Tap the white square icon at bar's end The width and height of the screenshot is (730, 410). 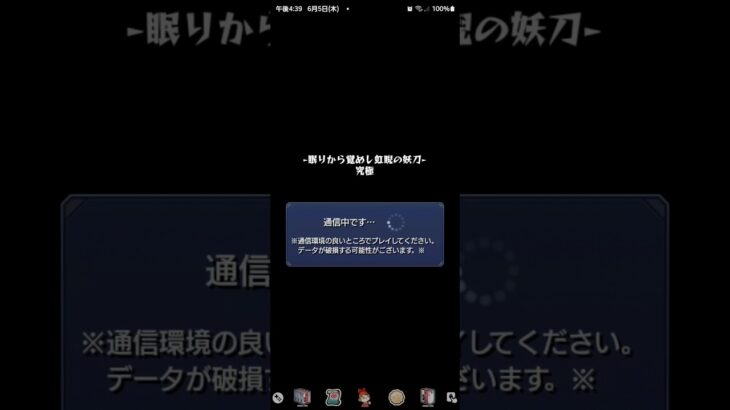(452, 397)
